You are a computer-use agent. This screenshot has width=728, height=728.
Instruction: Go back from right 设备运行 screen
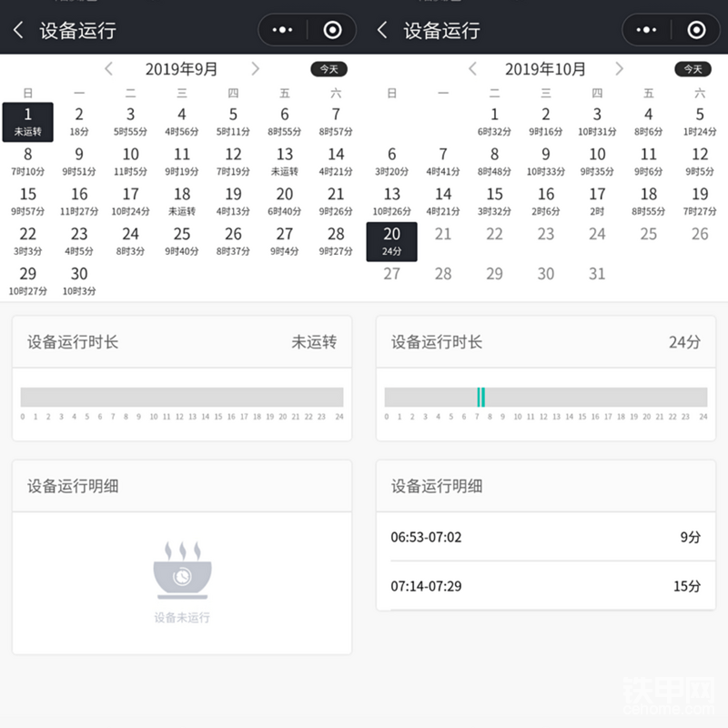tap(382, 30)
